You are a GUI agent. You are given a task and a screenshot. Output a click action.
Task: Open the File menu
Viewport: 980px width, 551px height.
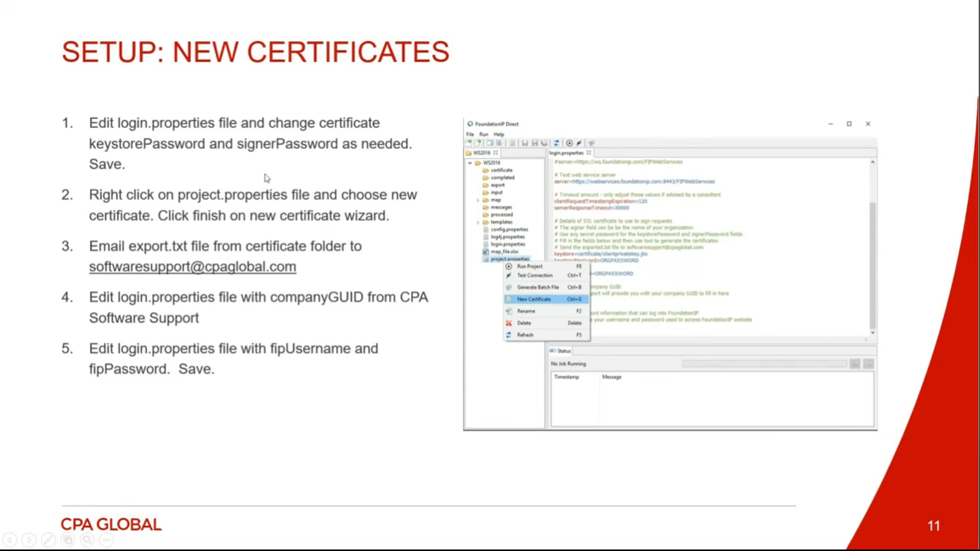[470, 134]
